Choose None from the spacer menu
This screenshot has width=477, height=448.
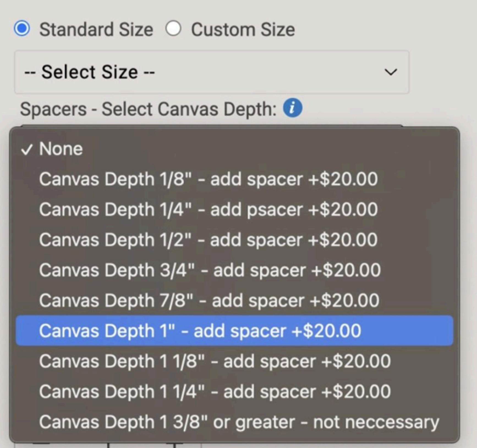(61, 149)
